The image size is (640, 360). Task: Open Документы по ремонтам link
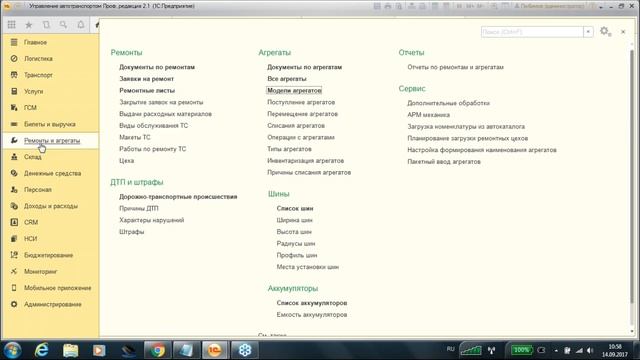point(157,67)
